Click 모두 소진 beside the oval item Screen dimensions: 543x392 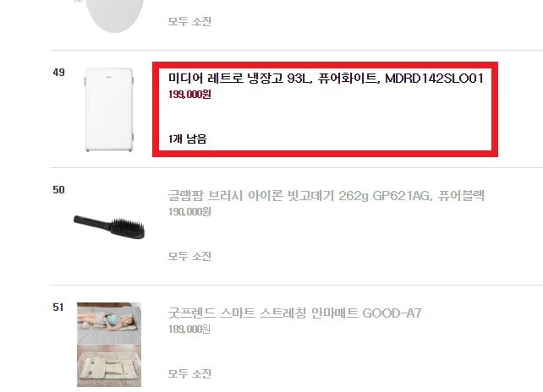[189, 21]
